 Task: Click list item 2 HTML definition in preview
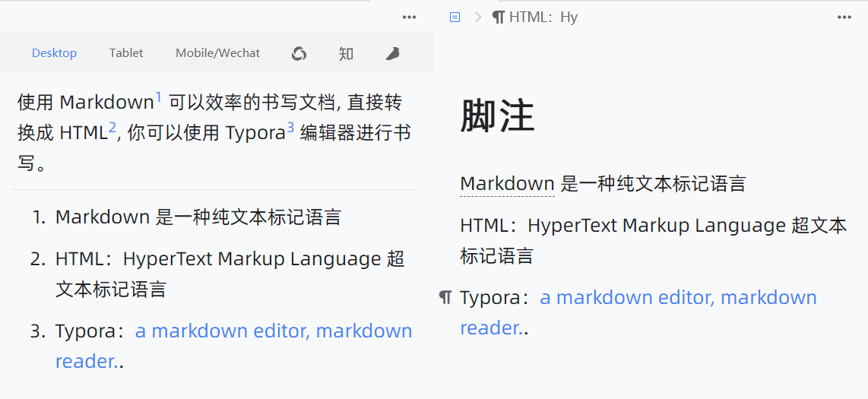(230, 274)
